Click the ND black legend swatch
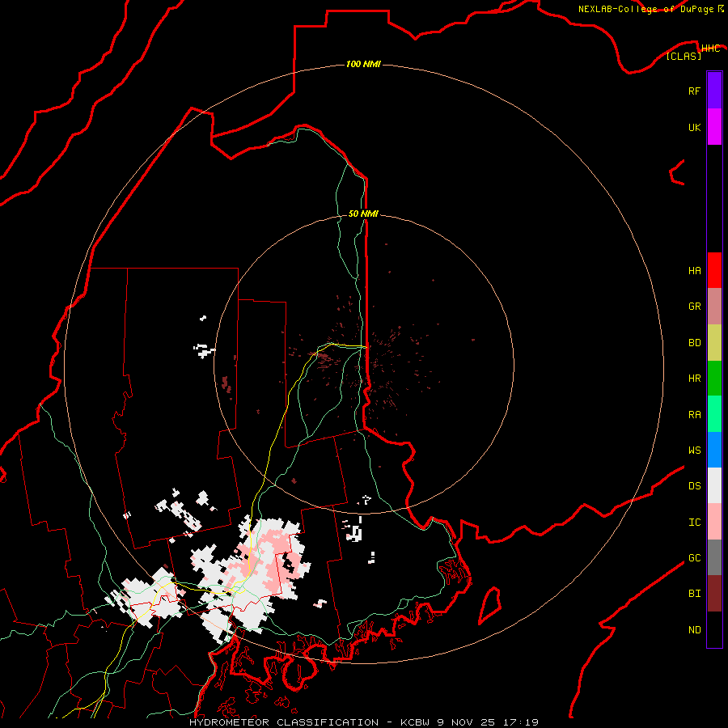This screenshot has width=728, height=728. tap(714, 629)
